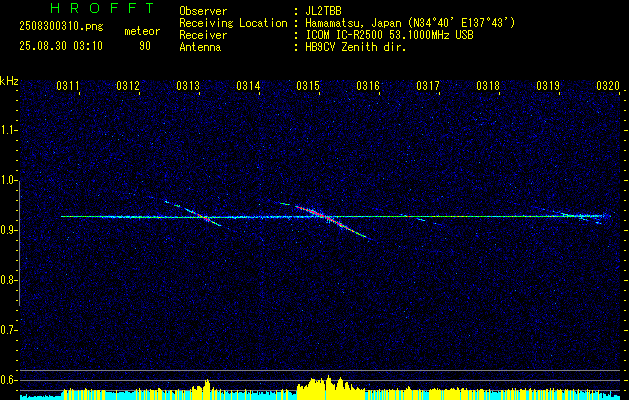The width and height of the screenshot is (629, 400).
Task: Click the bright meteor echo near 0315
Action: [x=329, y=219]
